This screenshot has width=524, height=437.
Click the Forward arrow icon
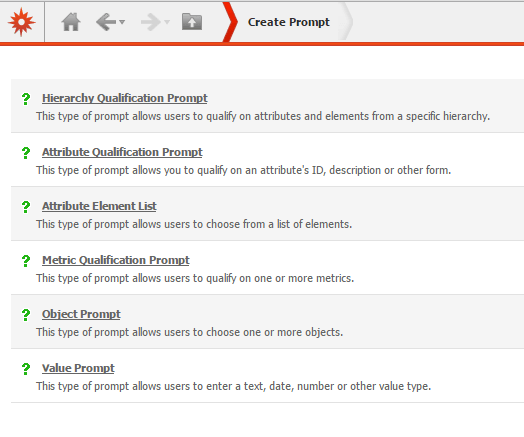coord(151,22)
